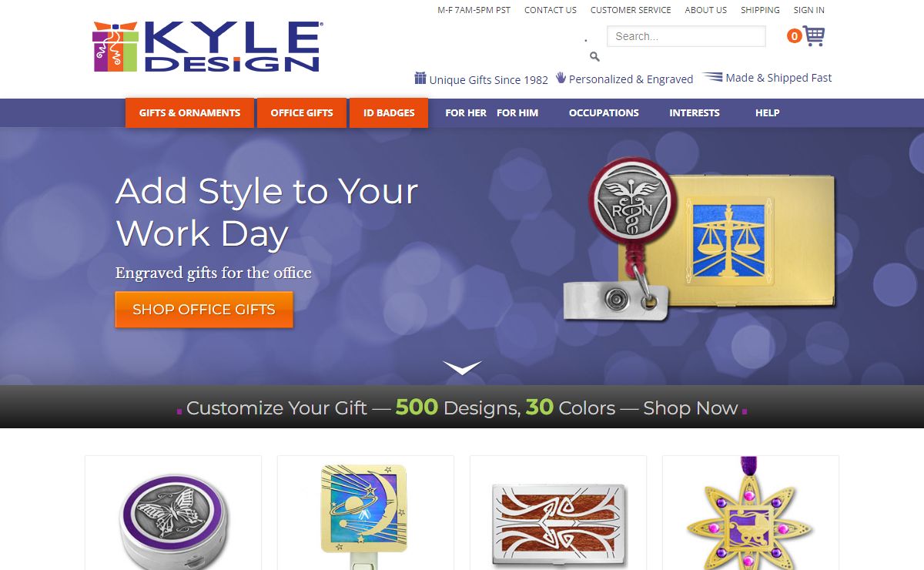Screen dimensions: 924x570
Task: Open the Gifts & Ornaments menu
Action: [x=189, y=112]
